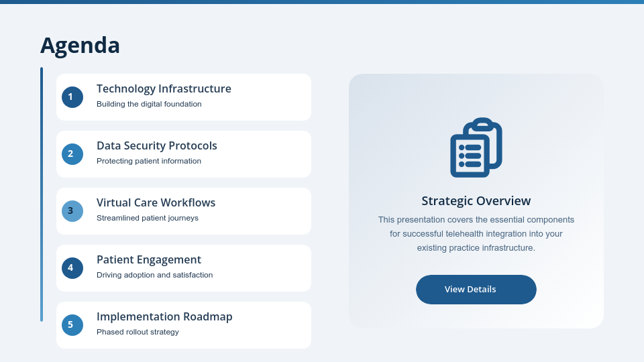Click 'Phased rollout strategy' subtitle text
This screenshot has height=362, width=644.
[138, 333]
